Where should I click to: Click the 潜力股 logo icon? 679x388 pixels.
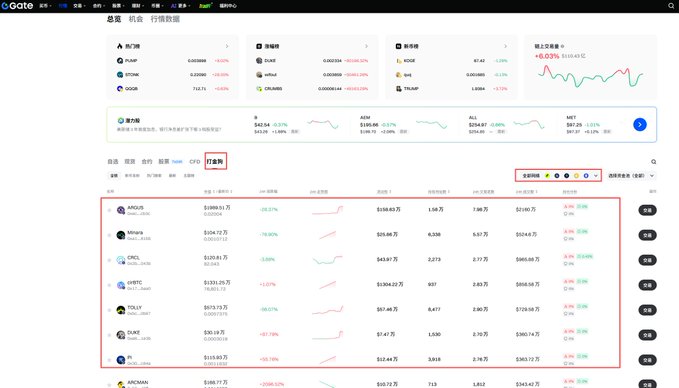pos(121,120)
